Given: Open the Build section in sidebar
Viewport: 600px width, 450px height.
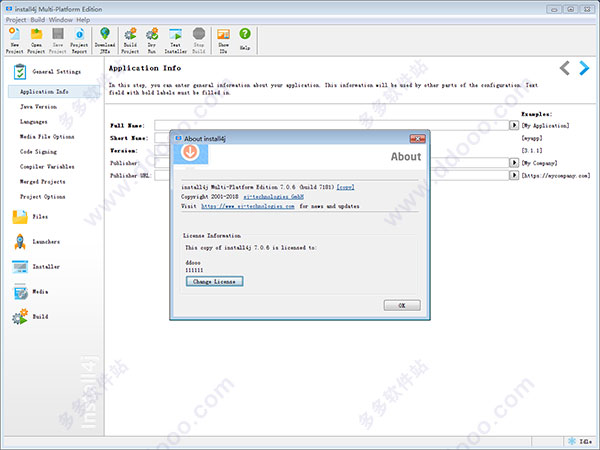Looking at the screenshot, I should (x=31, y=317).
